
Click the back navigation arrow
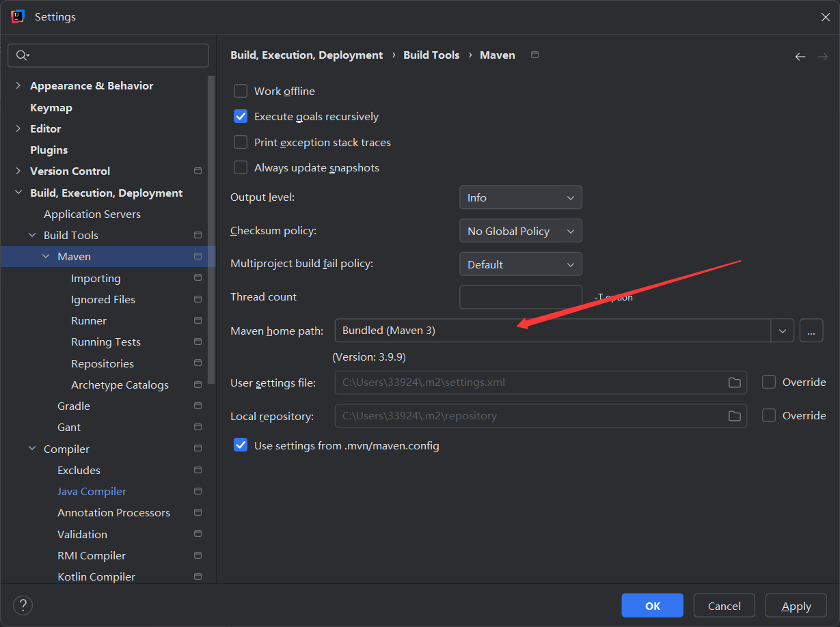tap(800, 57)
